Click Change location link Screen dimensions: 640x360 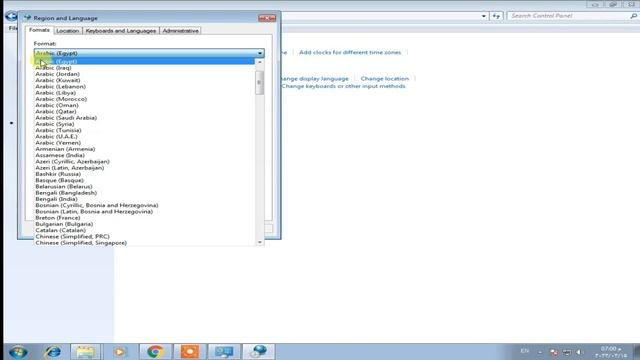pyautogui.click(x=384, y=78)
